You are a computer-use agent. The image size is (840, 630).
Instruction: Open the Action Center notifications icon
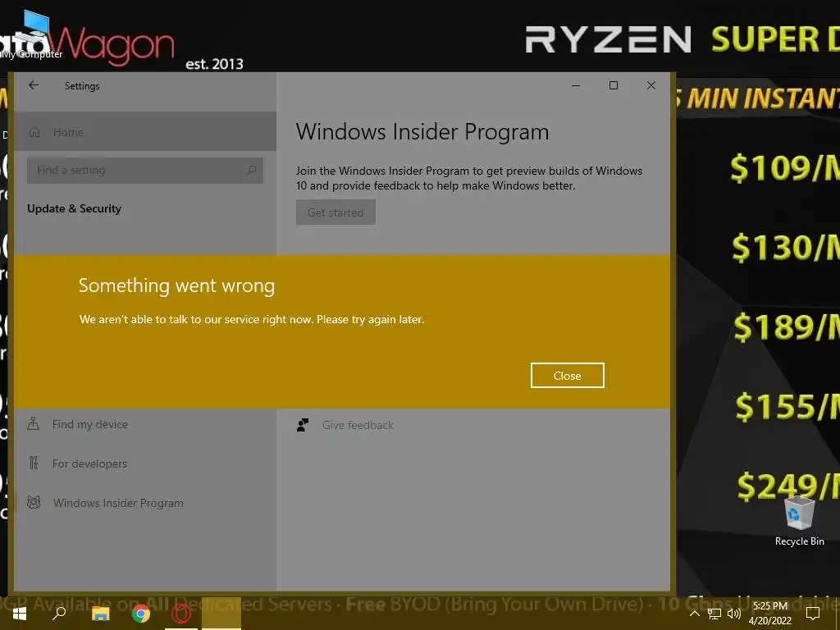tap(813, 614)
